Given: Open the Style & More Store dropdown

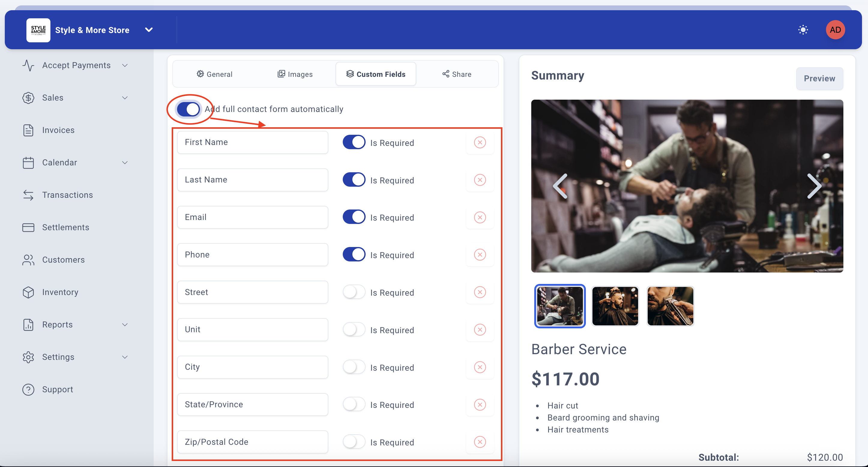Looking at the screenshot, I should coord(149,30).
